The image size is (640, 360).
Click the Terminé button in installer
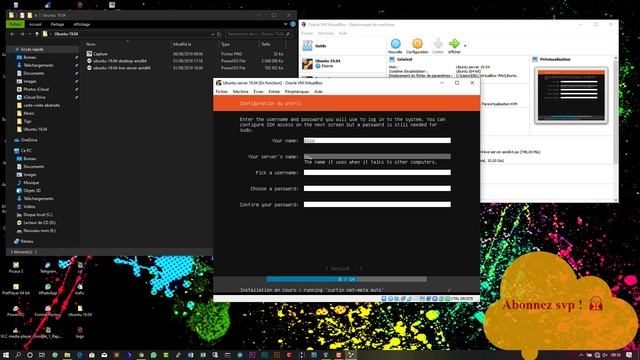(343, 268)
